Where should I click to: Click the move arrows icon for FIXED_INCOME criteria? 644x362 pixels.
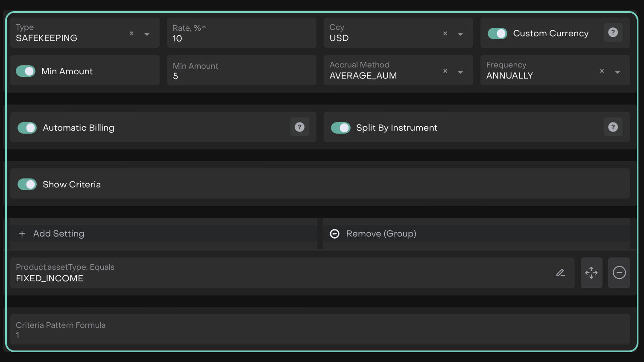(591, 273)
